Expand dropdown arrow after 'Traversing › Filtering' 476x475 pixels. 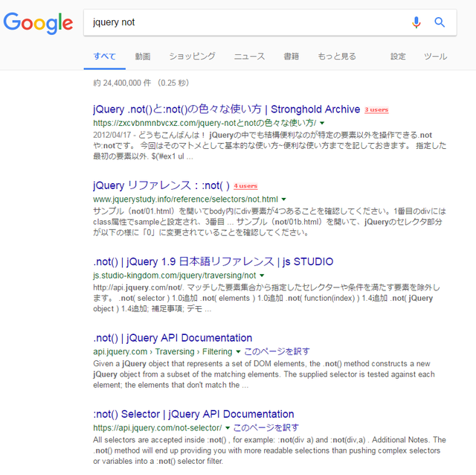pyautogui.click(x=238, y=352)
